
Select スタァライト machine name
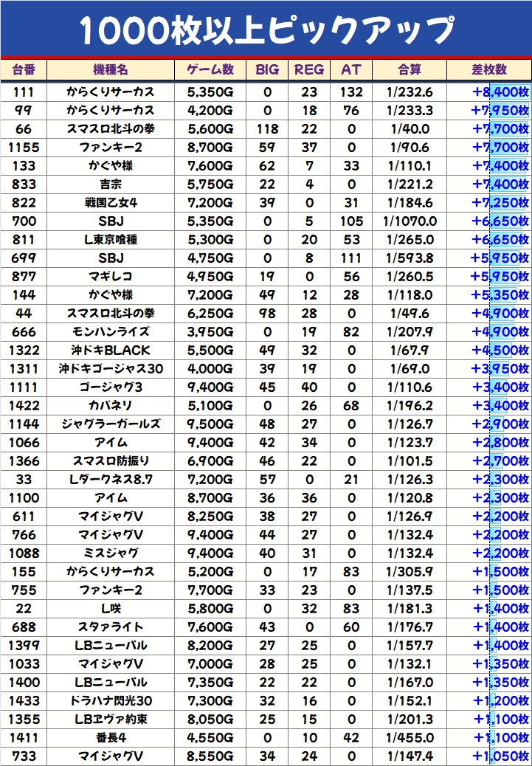click(111, 627)
